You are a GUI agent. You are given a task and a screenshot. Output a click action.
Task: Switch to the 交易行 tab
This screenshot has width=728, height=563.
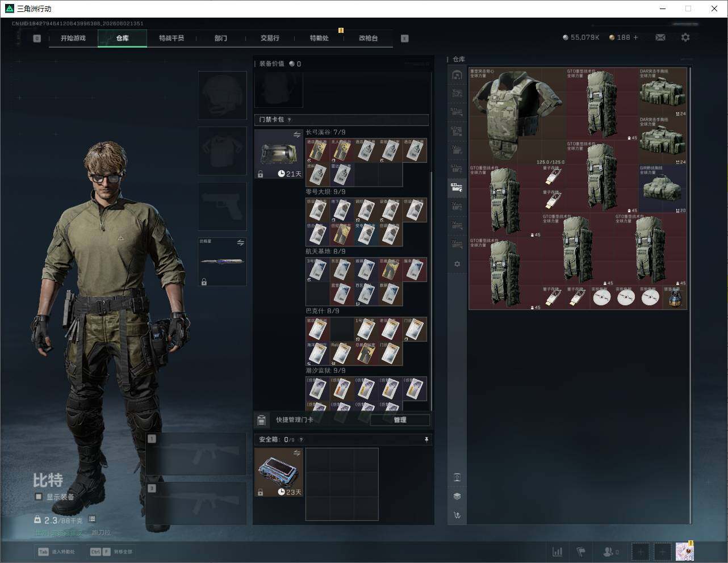[x=270, y=38]
